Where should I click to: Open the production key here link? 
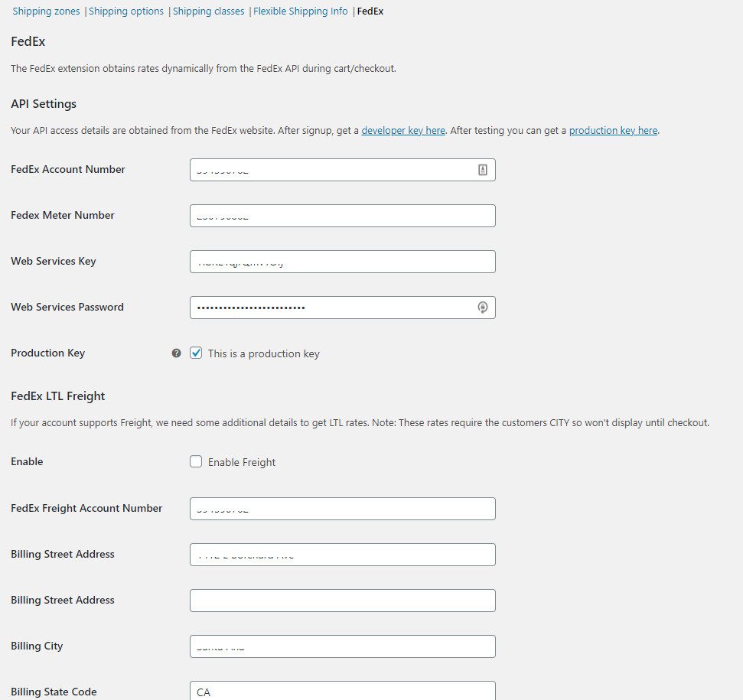point(613,130)
